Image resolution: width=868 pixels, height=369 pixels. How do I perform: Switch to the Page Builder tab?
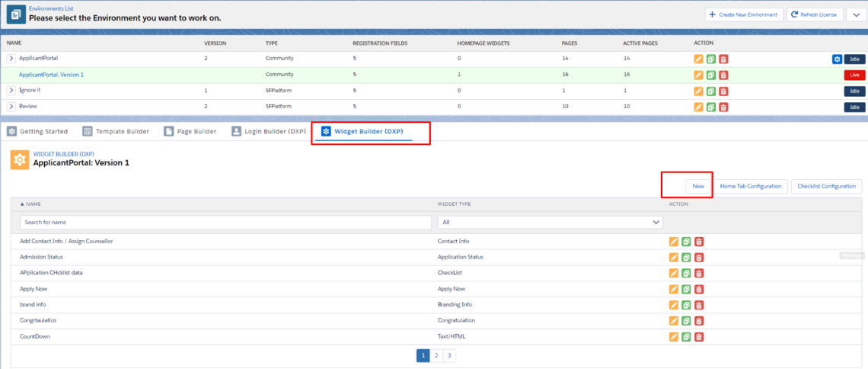pyautogui.click(x=190, y=132)
